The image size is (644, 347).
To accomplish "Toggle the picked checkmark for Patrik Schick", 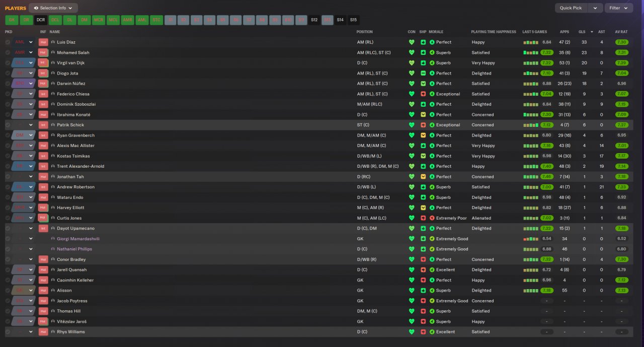I will point(8,125).
